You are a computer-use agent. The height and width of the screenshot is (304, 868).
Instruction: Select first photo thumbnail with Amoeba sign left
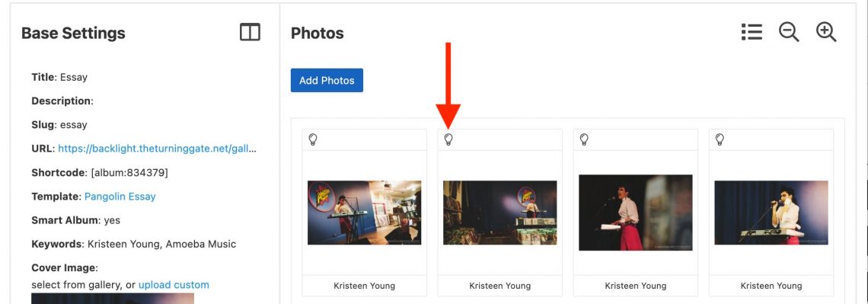point(364,213)
